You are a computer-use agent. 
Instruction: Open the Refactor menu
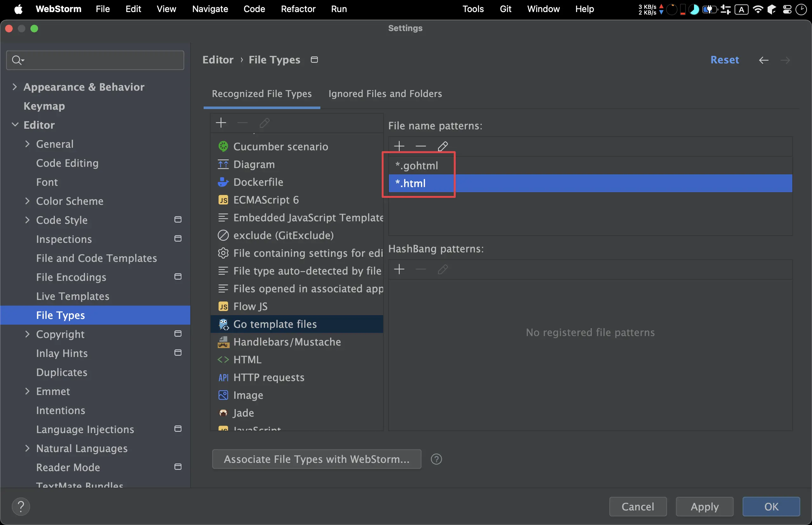click(x=298, y=9)
